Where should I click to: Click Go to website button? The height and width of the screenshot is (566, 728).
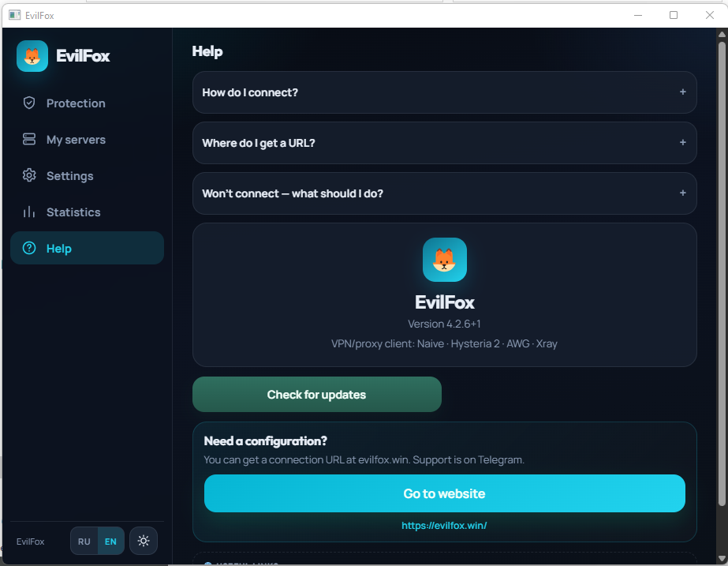click(444, 493)
